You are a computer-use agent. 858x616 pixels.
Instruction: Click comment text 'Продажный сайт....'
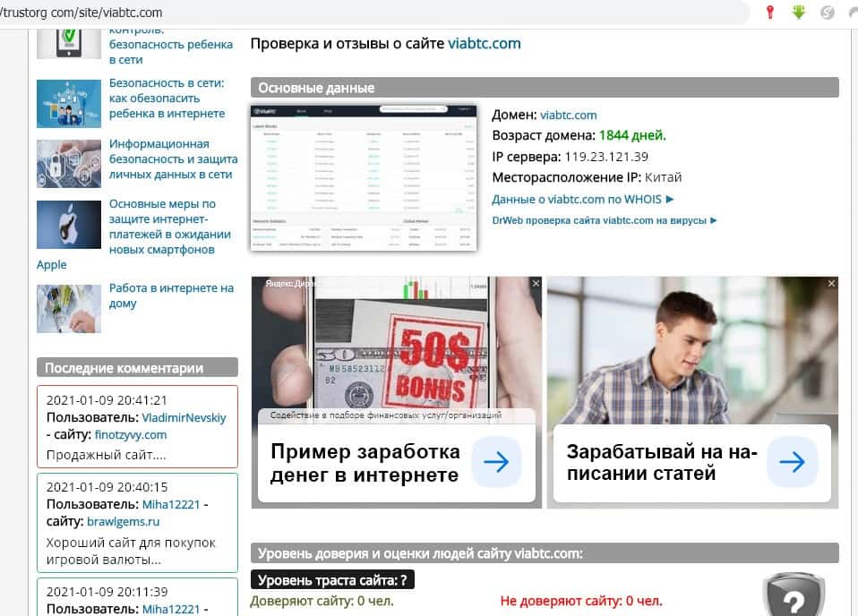click(x=107, y=455)
